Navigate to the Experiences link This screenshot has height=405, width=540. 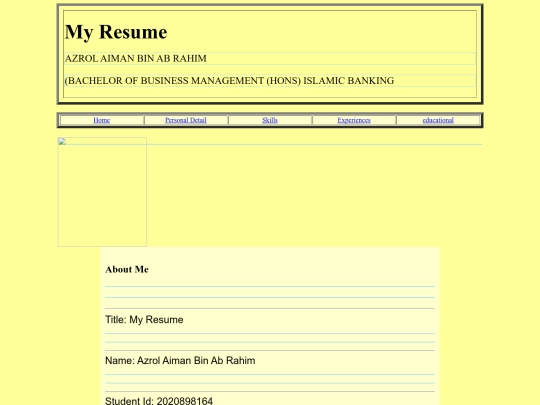[x=354, y=120]
